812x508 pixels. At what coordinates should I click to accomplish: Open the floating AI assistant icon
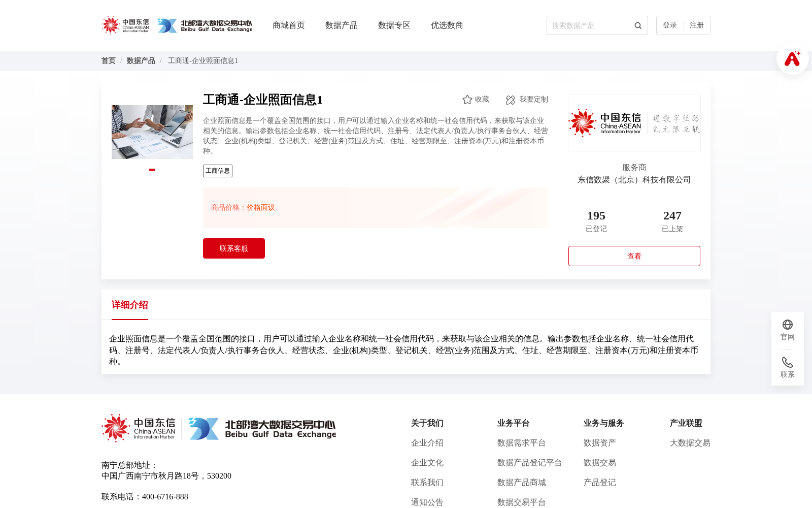click(792, 58)
